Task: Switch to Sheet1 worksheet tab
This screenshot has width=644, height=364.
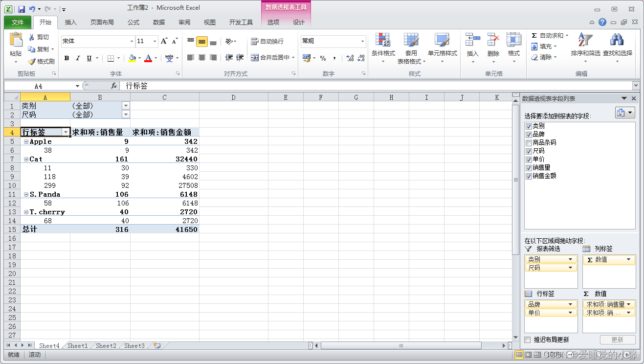Action: (77, 345)
